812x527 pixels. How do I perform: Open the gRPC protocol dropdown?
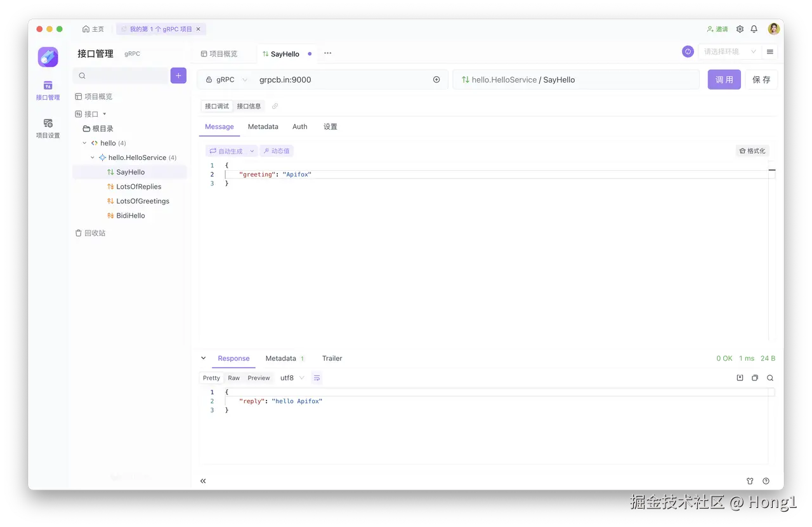[226, 80]
